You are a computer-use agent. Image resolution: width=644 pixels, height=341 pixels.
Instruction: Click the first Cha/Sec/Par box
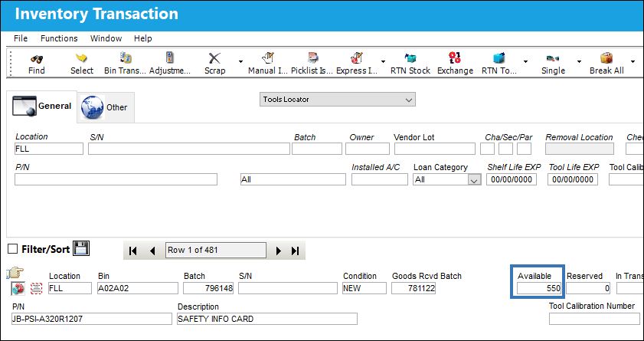[488, 149]
